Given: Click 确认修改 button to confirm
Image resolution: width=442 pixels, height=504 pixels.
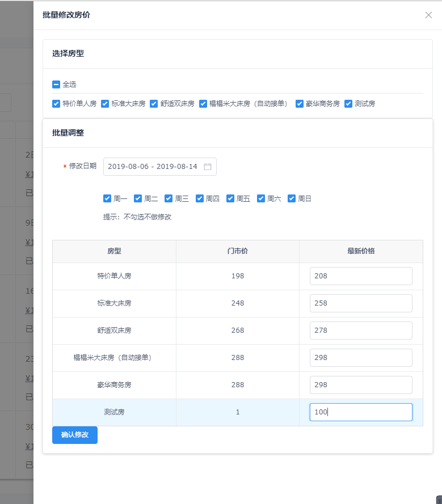Looking at the screenshot, I should pos(75,435).
